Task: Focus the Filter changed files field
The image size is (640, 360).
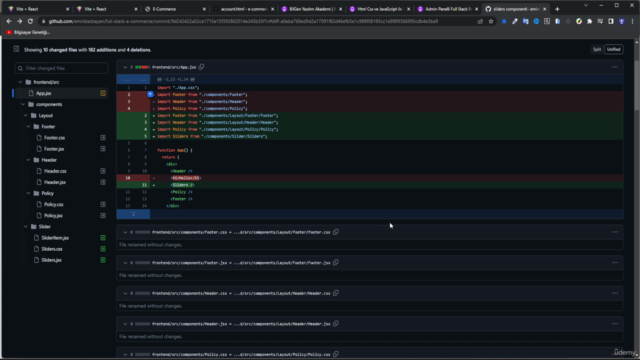Action: (62, 68)
